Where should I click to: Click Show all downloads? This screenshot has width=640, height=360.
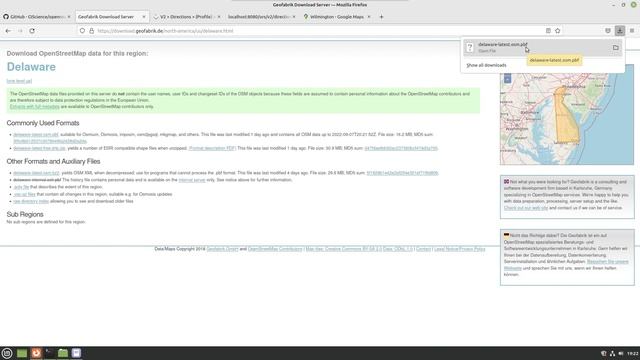tap(486, 65)
